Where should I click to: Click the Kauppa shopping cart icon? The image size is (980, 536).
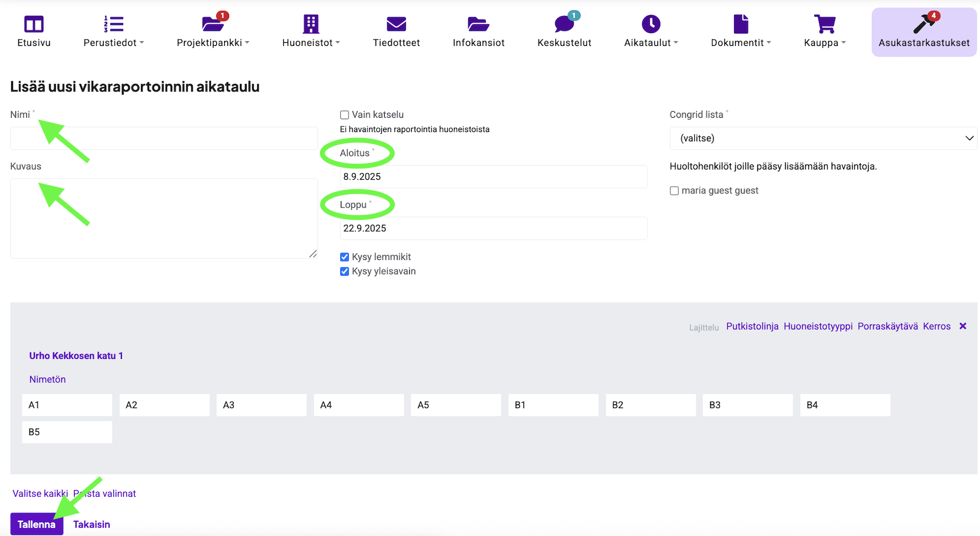pyautogui.click(x=824, y=24)
